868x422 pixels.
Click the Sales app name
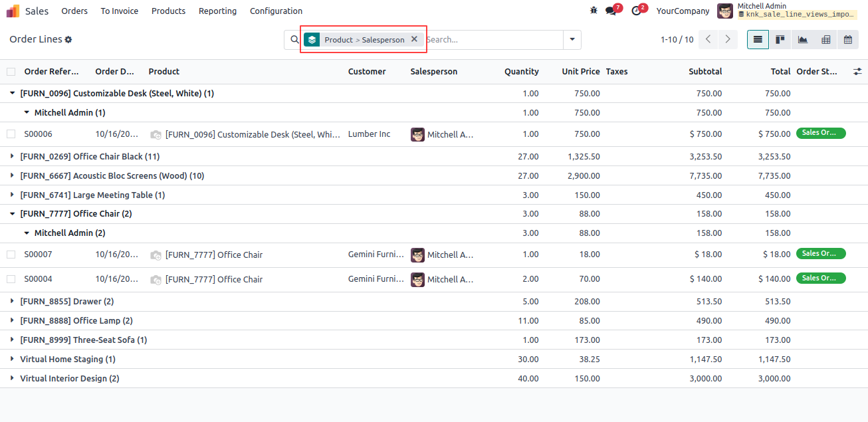click(37, 11)
